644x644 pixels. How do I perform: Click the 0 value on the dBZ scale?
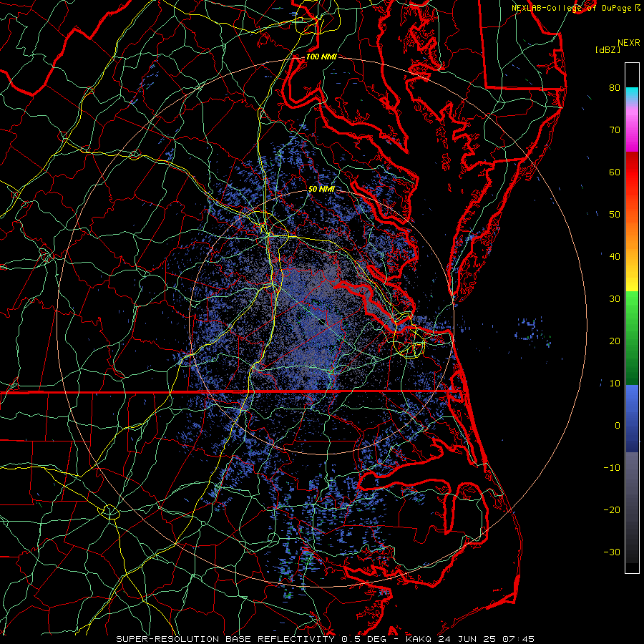618,426
